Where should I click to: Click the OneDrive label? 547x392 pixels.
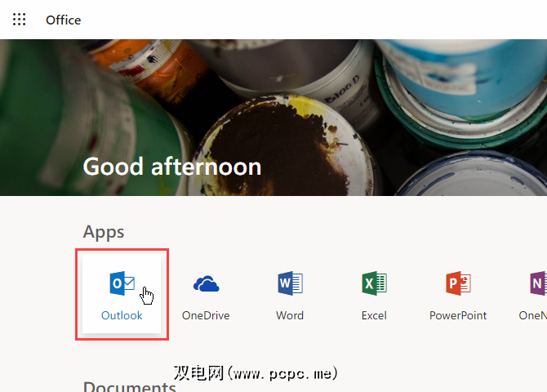point(206,315)
